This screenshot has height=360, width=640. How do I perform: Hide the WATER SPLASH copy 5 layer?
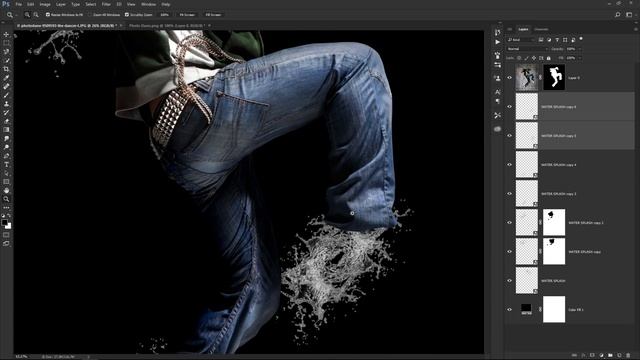pos(509,136)
